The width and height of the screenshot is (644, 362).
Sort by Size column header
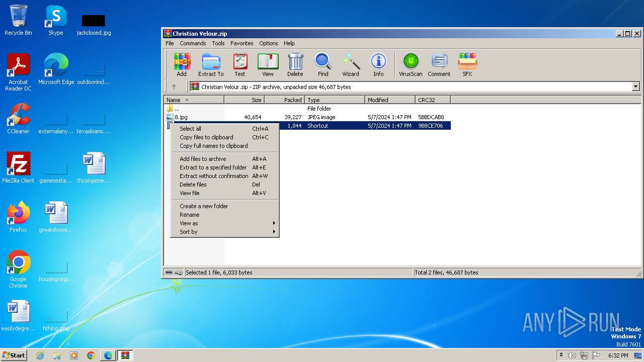pos(244,100)
